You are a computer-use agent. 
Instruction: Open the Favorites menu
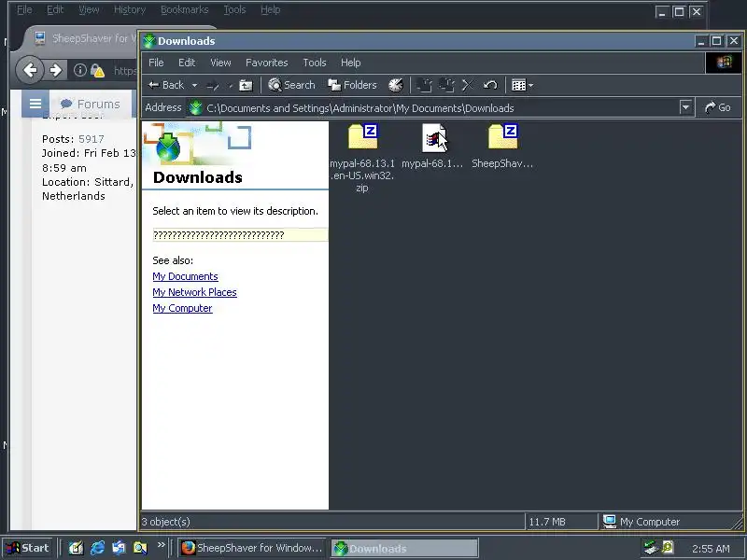click(x=267, y=63)
